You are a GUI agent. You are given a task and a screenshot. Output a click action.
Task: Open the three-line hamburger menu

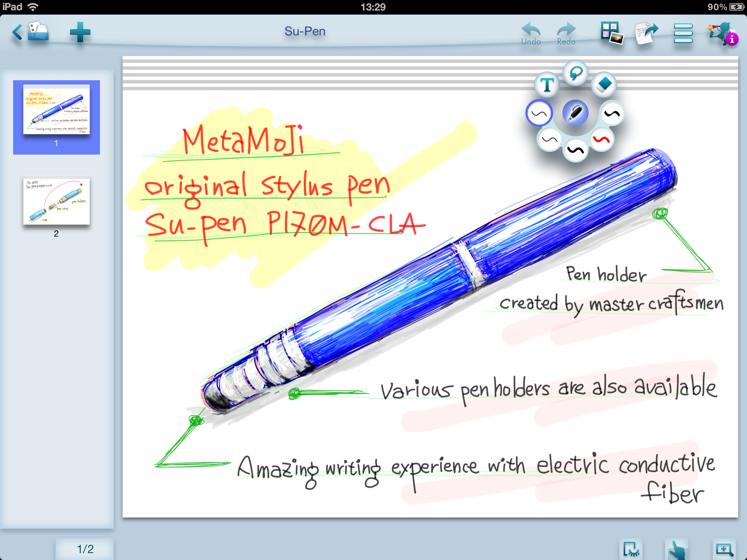click(x=683, y=33)
